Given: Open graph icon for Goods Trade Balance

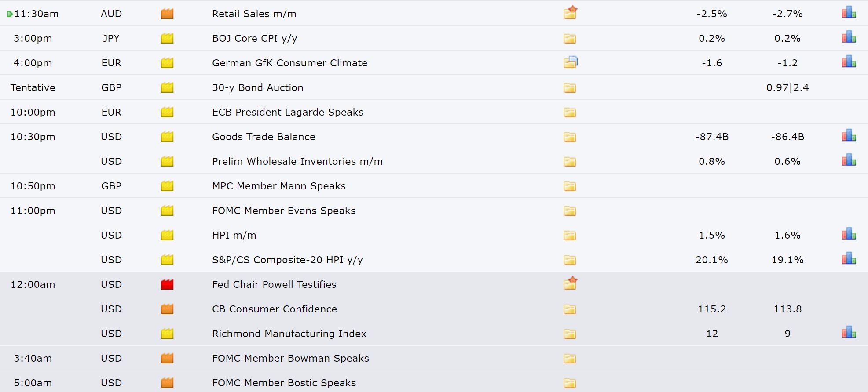Looking at the screenshot, I should (849, 135).
